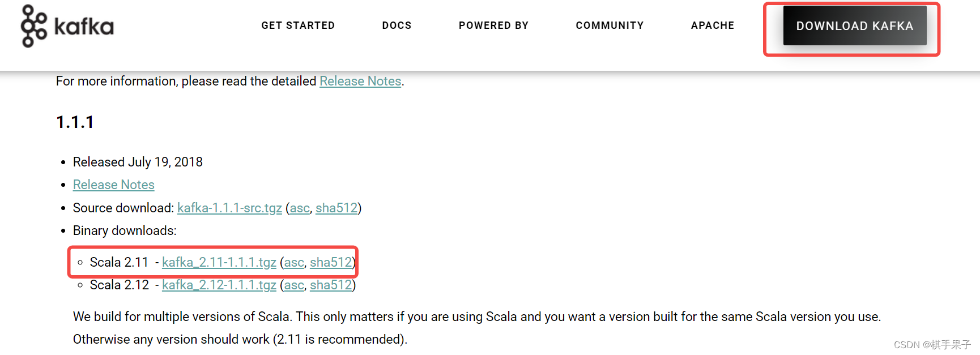Download the Scala 2.11 kafka_2.11-1.1.1.tgz binary

219,262
